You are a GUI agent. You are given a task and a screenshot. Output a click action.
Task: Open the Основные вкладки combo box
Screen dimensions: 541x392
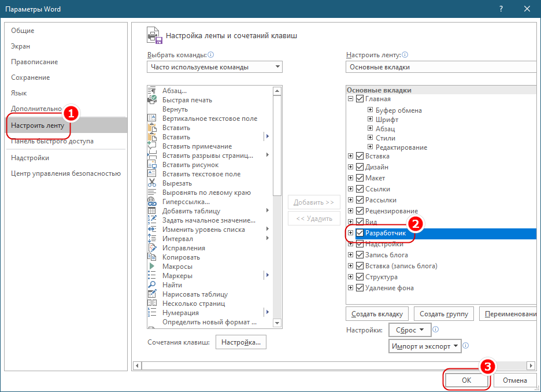pos(441,67)
